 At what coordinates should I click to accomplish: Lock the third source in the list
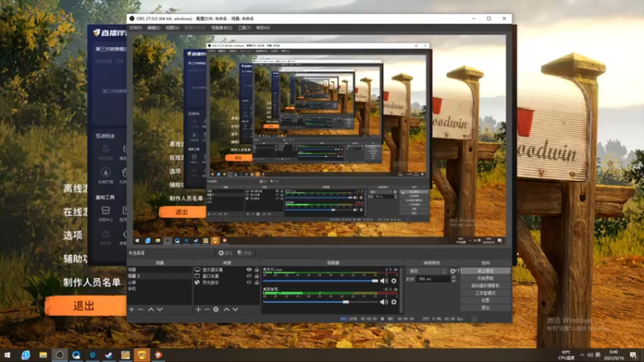pos(257,282)
